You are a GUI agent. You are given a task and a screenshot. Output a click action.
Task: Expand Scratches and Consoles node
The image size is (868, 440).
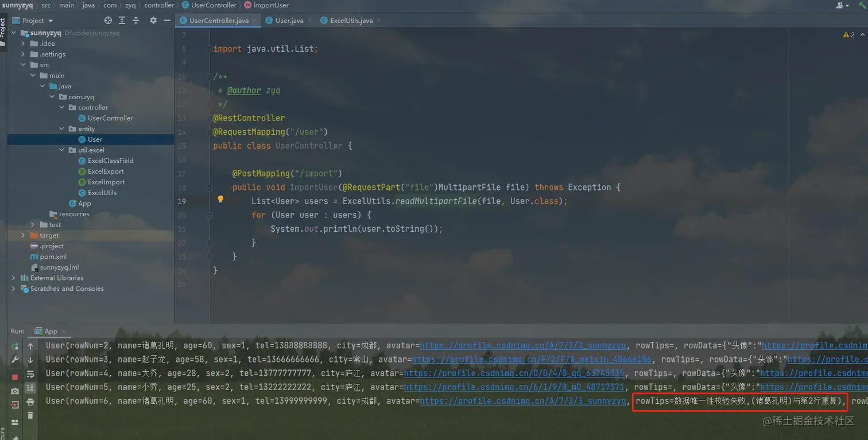pos(14,289)
